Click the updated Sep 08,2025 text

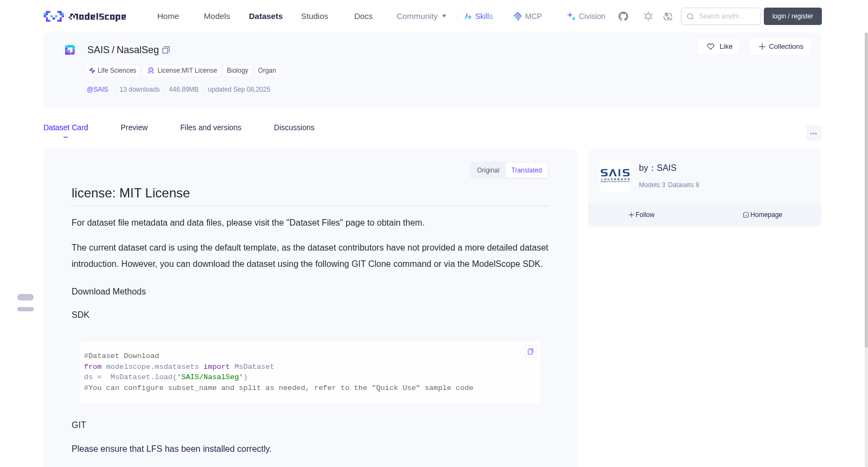coord(239,89)
